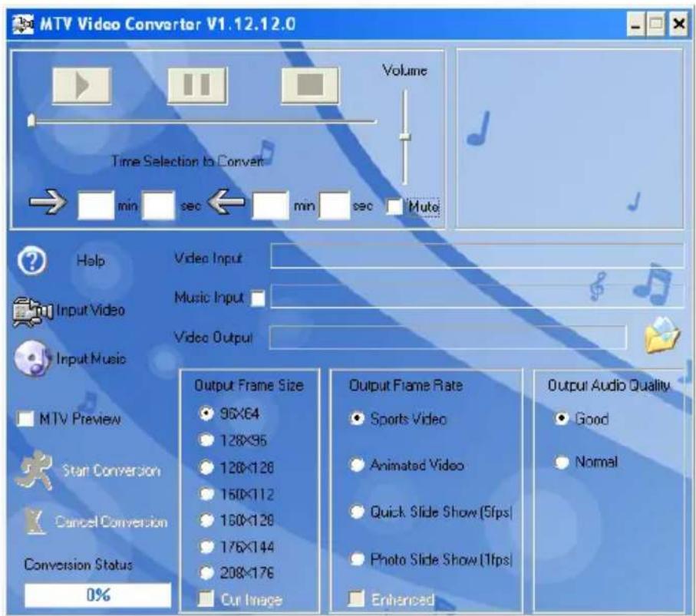
Task: Toggle the Mute checkbox
Action: [394, 206]
